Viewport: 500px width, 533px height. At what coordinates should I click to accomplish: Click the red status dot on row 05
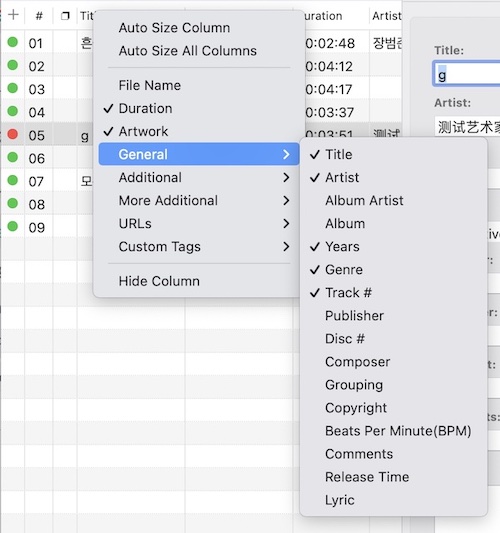pos(13,134)
